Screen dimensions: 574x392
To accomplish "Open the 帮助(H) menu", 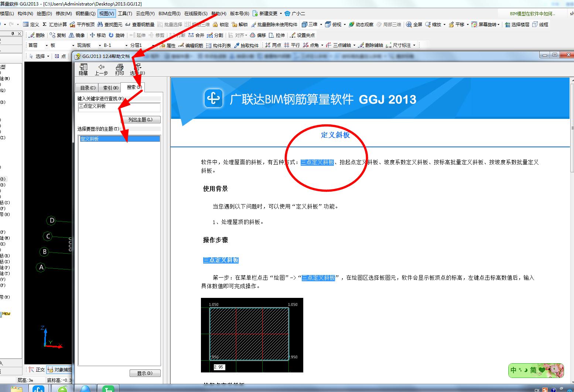I will [219, 13].
